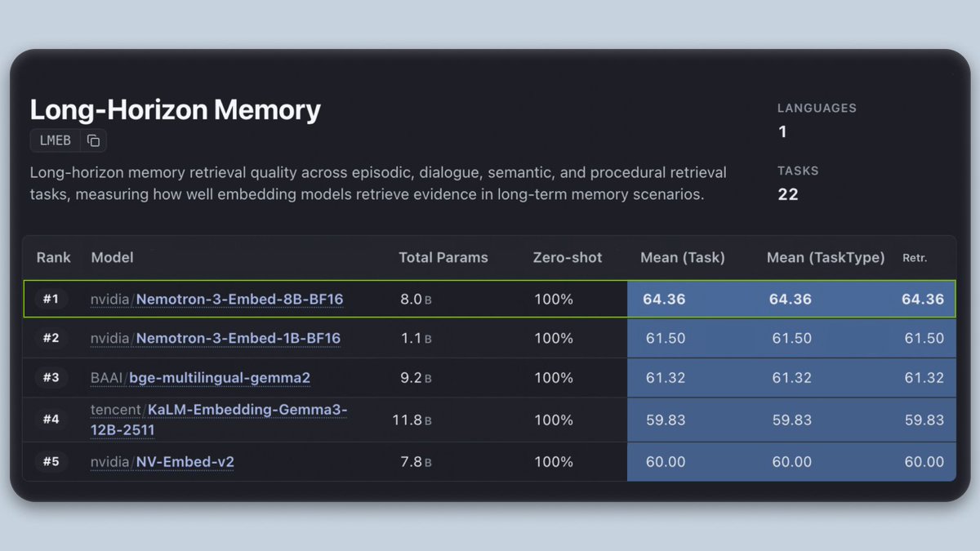Image resolution: width=980 pixels, height=551 pixels.
Task: Sort by Mean (Task) column header
Action: [683, 257]
